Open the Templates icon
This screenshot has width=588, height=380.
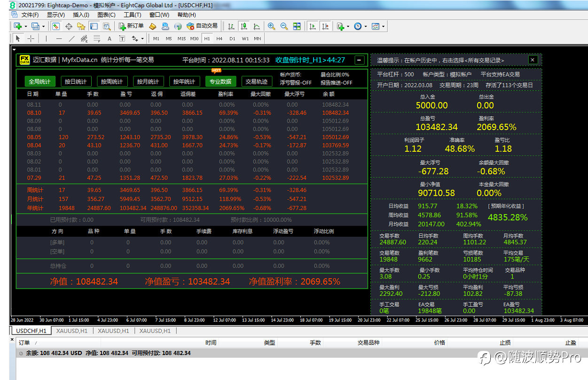375,26
